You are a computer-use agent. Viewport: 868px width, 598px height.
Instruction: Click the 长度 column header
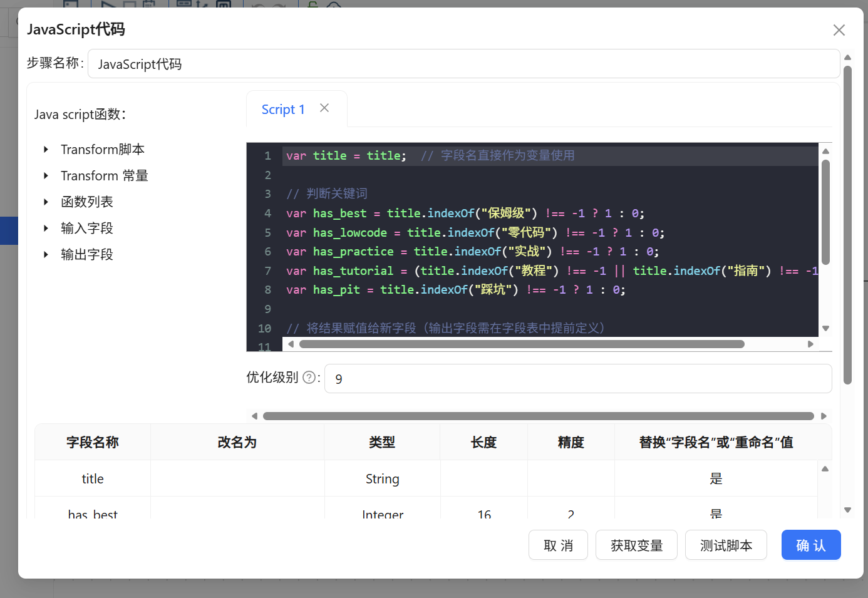point(483,442)
